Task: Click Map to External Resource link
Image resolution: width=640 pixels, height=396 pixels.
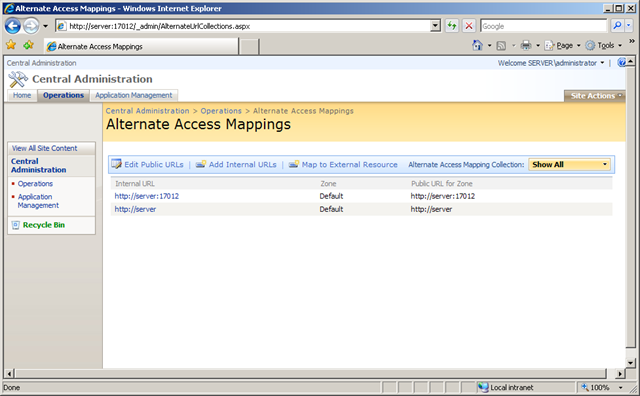Action: click(x=349, y=165)
